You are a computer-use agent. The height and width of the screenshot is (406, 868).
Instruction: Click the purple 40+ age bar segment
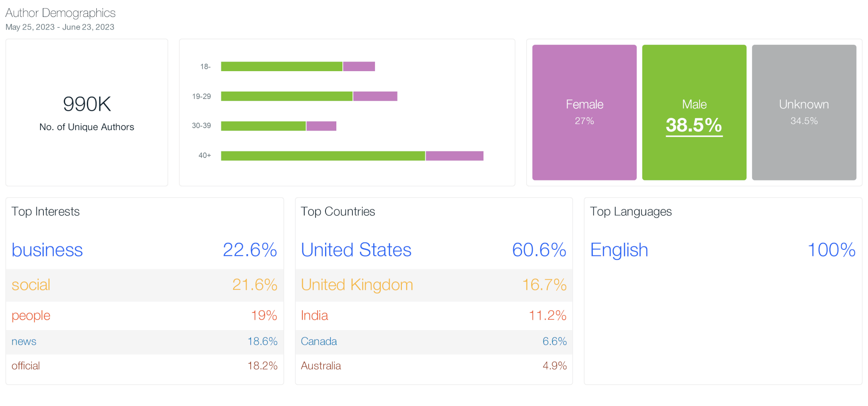(454, 156)
